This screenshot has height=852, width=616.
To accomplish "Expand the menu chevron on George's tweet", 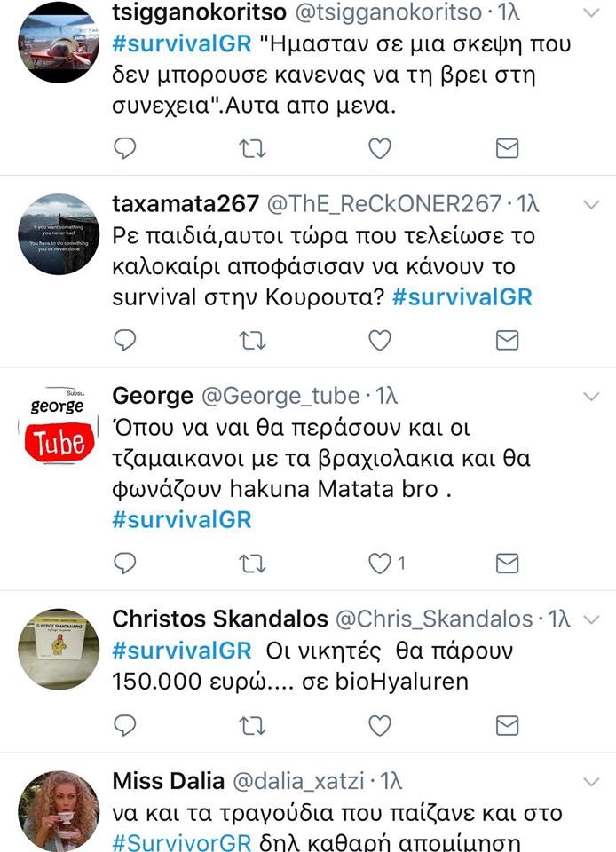I will [x=591, y=397].
